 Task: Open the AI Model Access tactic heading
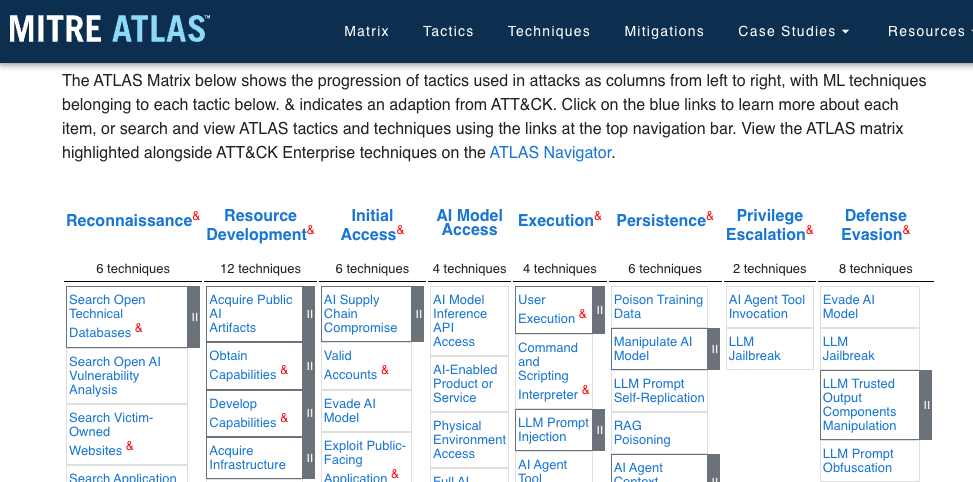pos(470,222)
